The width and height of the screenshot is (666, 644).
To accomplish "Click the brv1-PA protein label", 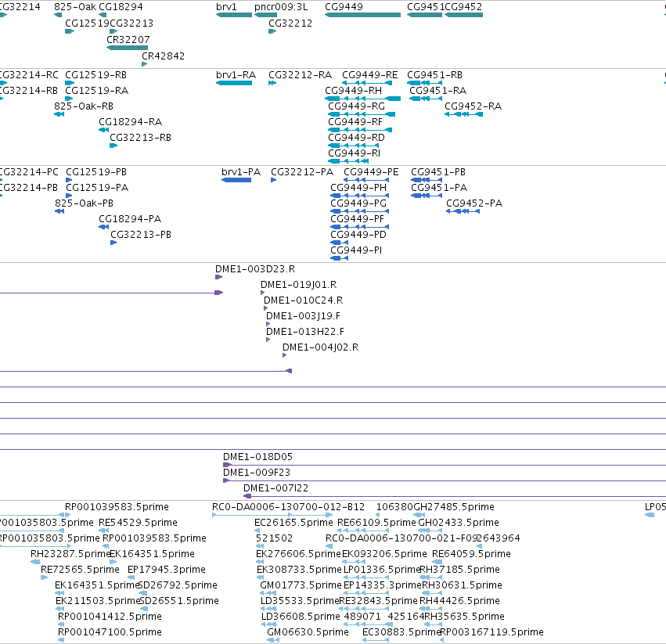I will coord(241,172).
